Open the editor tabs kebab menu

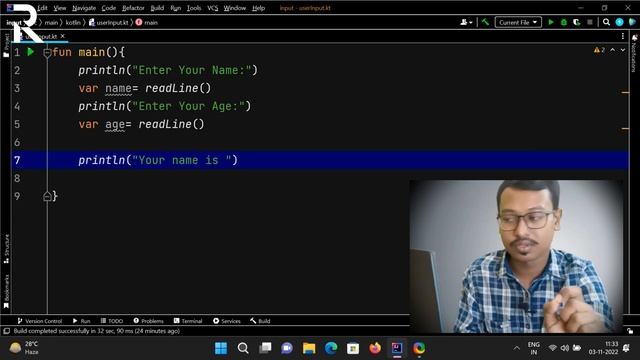622,36
